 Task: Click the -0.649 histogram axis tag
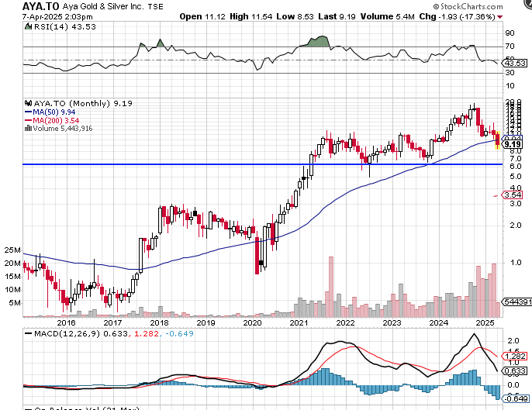pyautogui.click(x=516, y=399)
